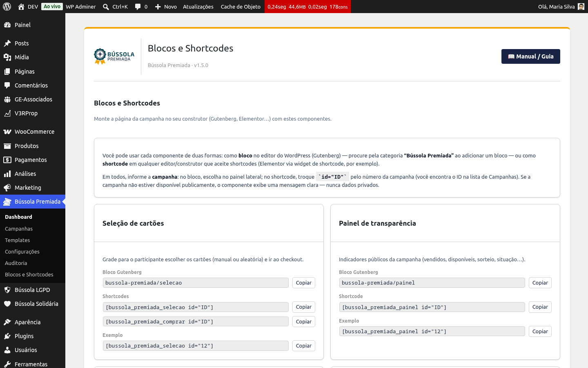
Task: Click the Painel de transparência heading
Action: [377, 223]
